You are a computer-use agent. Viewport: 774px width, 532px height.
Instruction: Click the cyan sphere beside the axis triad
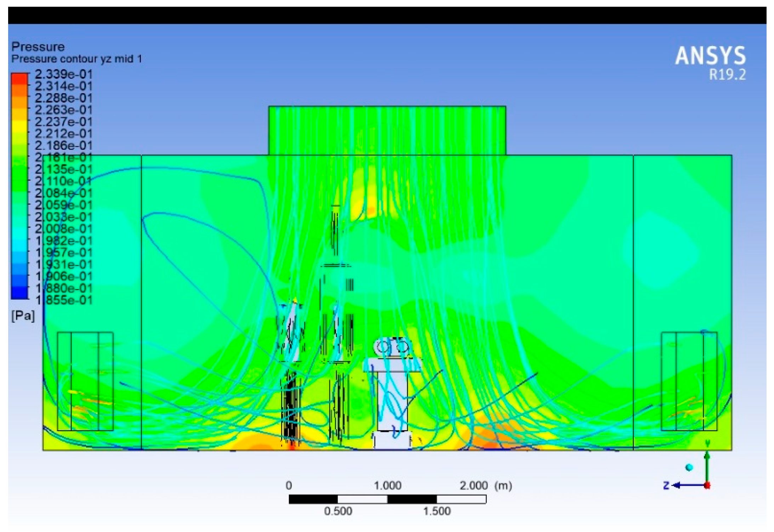[689, 468]
